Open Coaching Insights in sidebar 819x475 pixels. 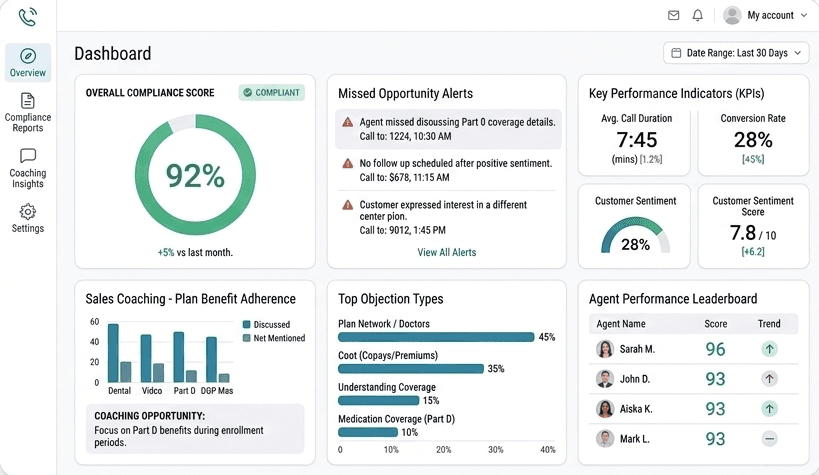(x=28, y=168)
